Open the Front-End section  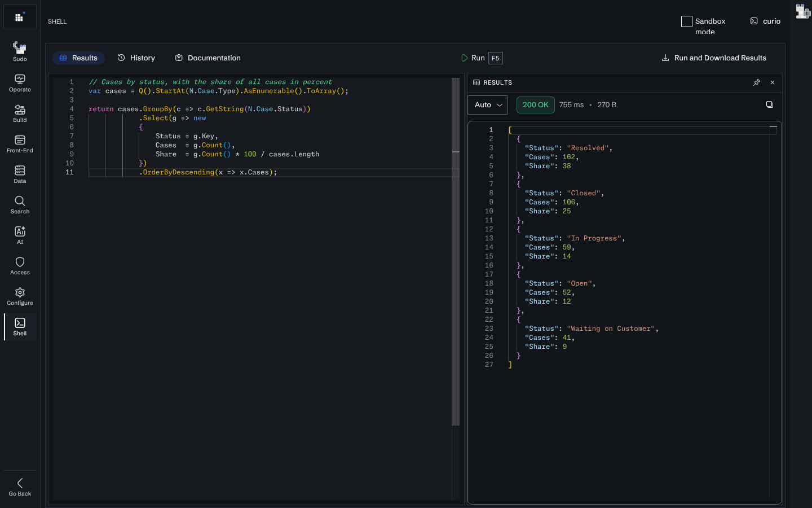coord(20,143)
